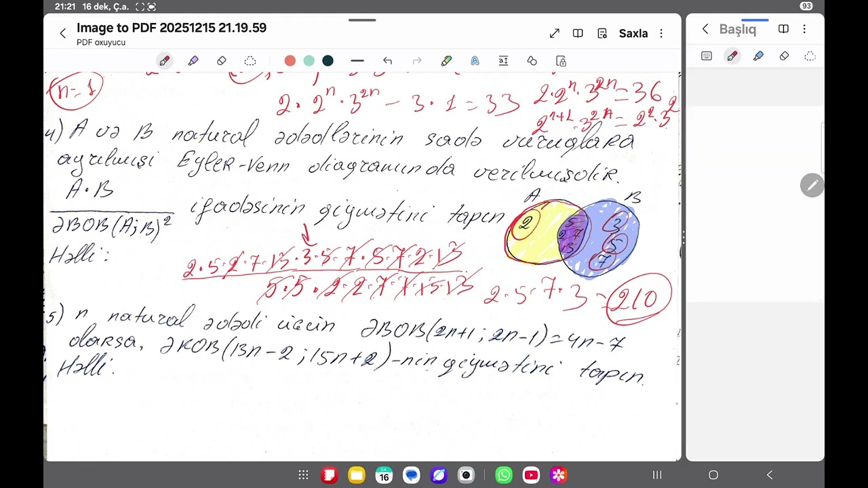Select the pen tool in note panel
Screen dimensions: 868x488
coord(732,56)
